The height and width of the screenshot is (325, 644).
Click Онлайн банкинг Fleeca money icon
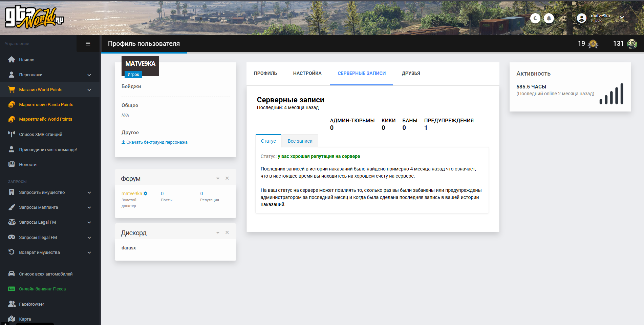point(12,289)
